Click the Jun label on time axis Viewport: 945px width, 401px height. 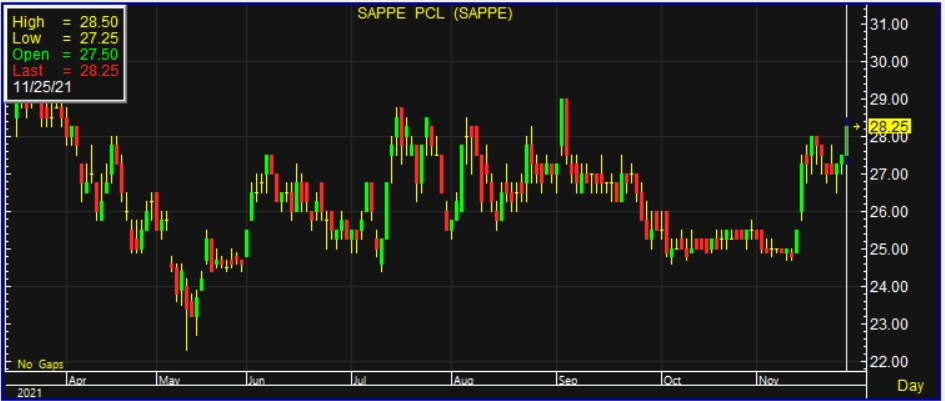(257, 380)
